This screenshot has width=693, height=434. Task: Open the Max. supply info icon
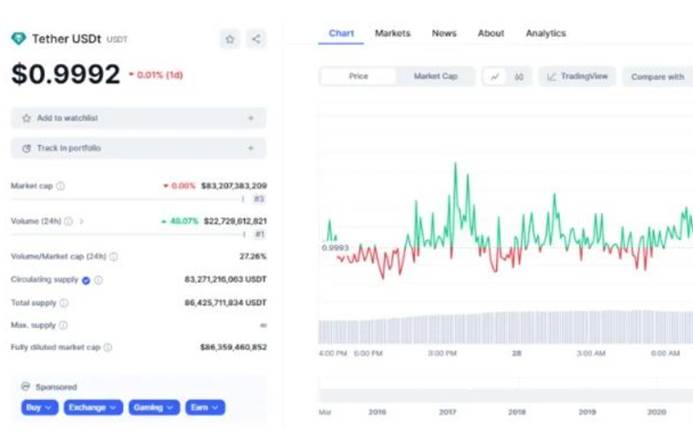pyautogui.click(x=63, y=325)
